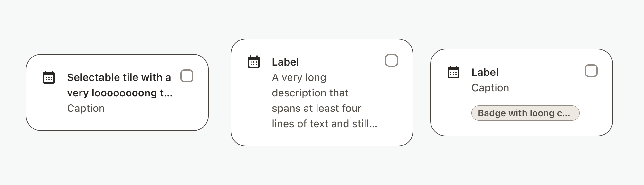Click the "Selectable tile with a" title text
This screenshot has width=644, height=185.
coord(119,77)
